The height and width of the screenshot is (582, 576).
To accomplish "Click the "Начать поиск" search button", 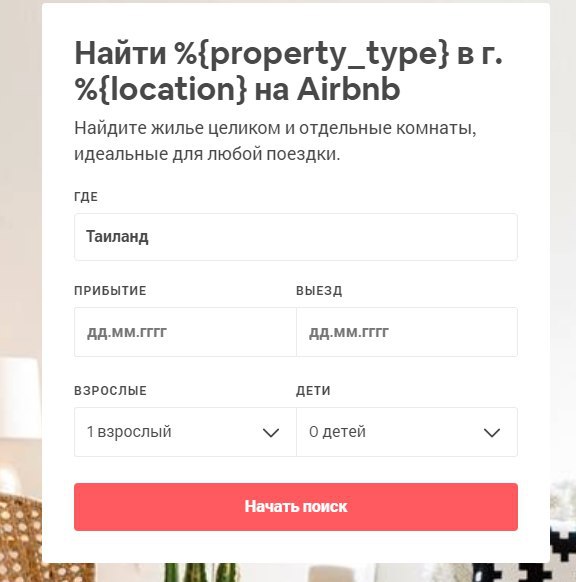I will pos(296,507).
